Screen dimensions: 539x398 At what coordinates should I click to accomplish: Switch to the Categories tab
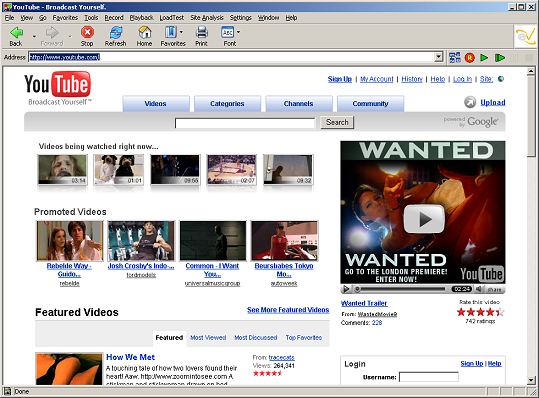(227, 104)
